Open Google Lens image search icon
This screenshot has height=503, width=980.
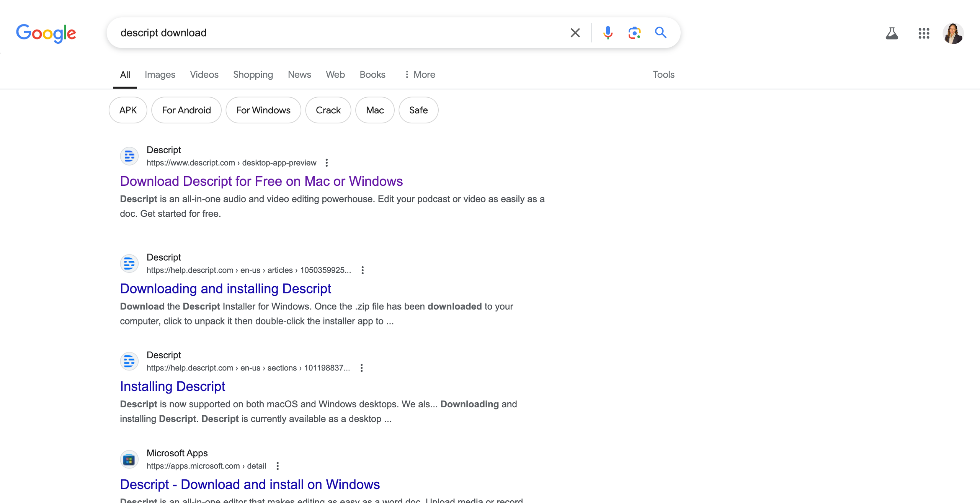pyautogui.click(x=634, y=33)
